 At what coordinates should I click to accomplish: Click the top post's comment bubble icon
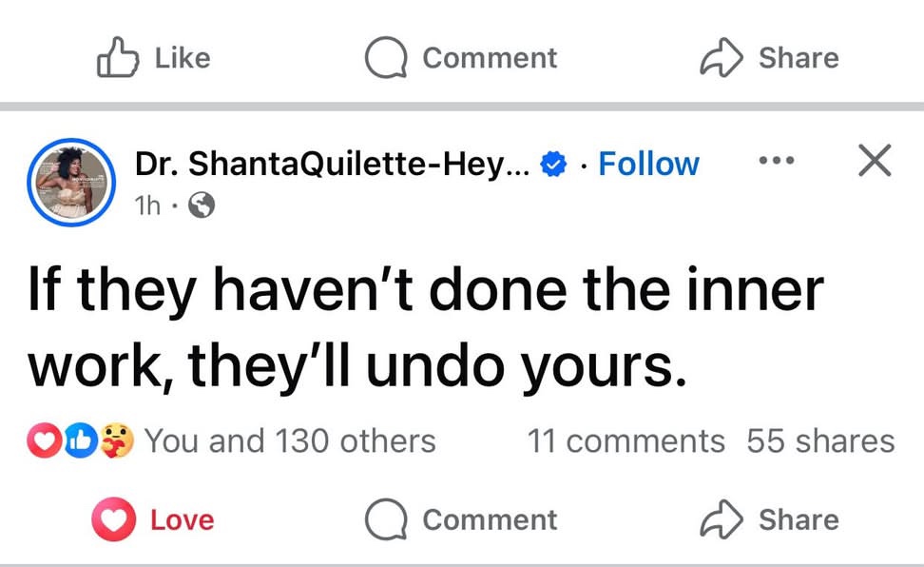(386, 58)
